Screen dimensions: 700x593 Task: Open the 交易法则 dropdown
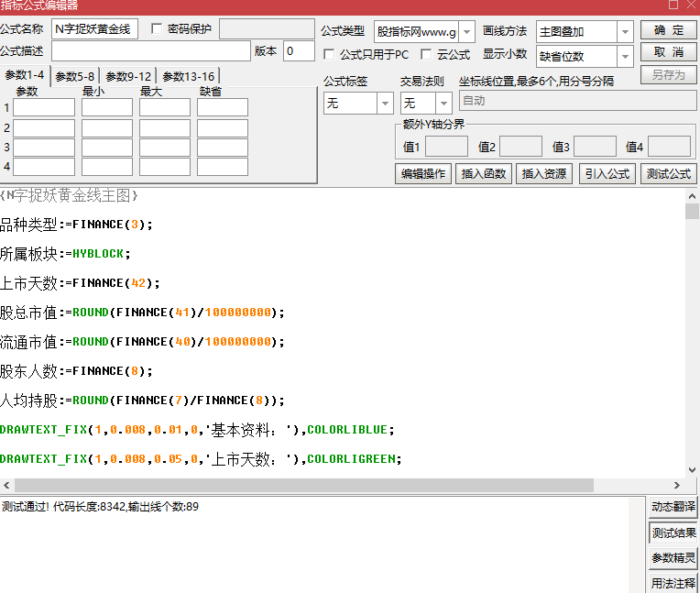pos(443,104)
